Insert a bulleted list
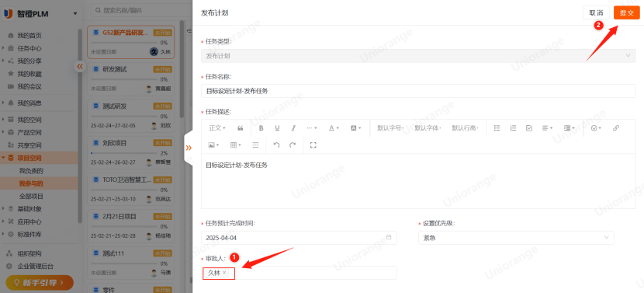The height and width of the screenshot is (293, 644). pyautogui.click(x=497, y=128)
